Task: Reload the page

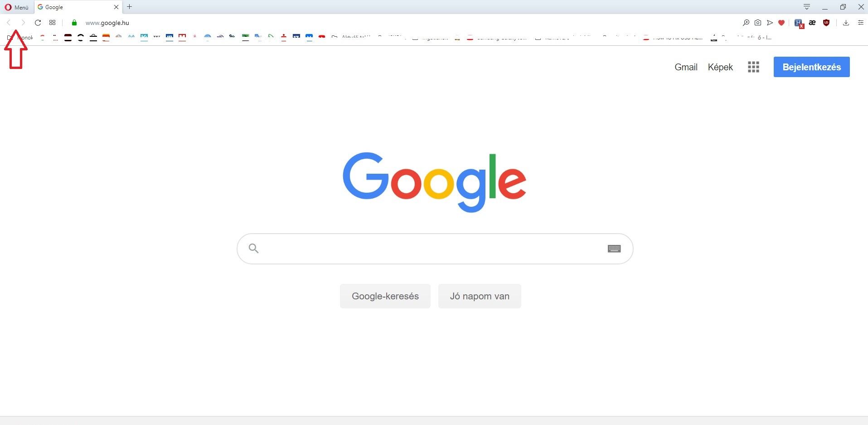Action: (x=38, y=23)
